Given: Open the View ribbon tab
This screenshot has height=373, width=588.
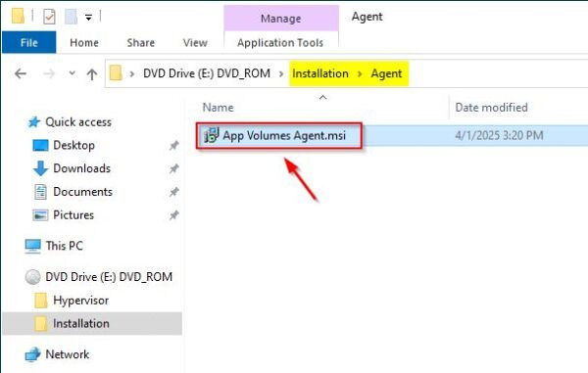Looking at the screenshot, I should [x=195, y=43].
